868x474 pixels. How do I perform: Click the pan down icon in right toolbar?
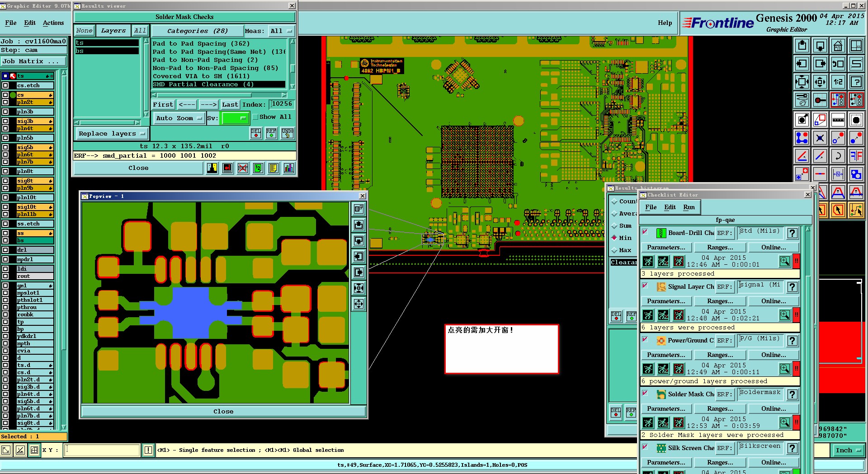click(820, 46)
